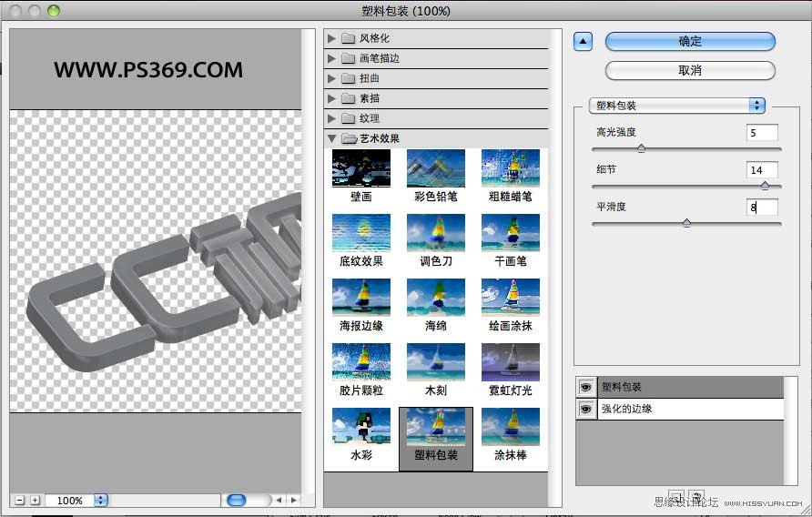The height and width of the screenshot is (517, 812).
Task: Select the 绘画涂抹 filter thumbnail
Action: coord(510,298)
